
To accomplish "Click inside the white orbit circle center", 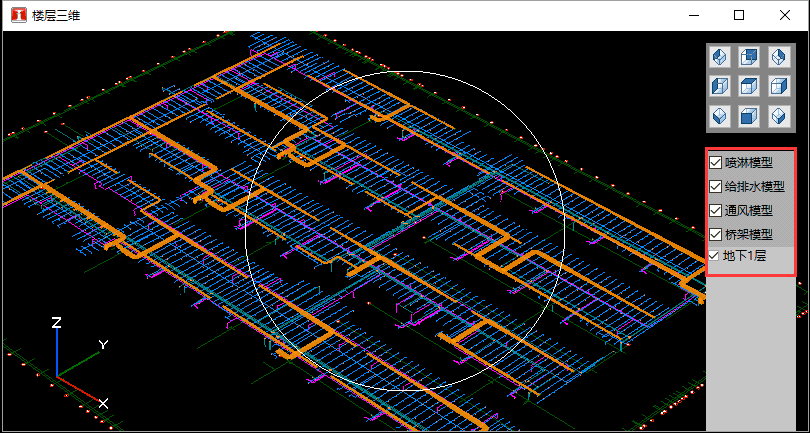I will [x=405, y=230].
